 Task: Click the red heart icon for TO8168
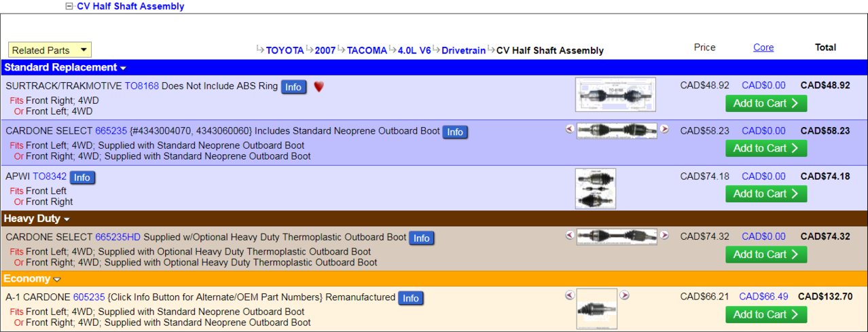(319, 87)
